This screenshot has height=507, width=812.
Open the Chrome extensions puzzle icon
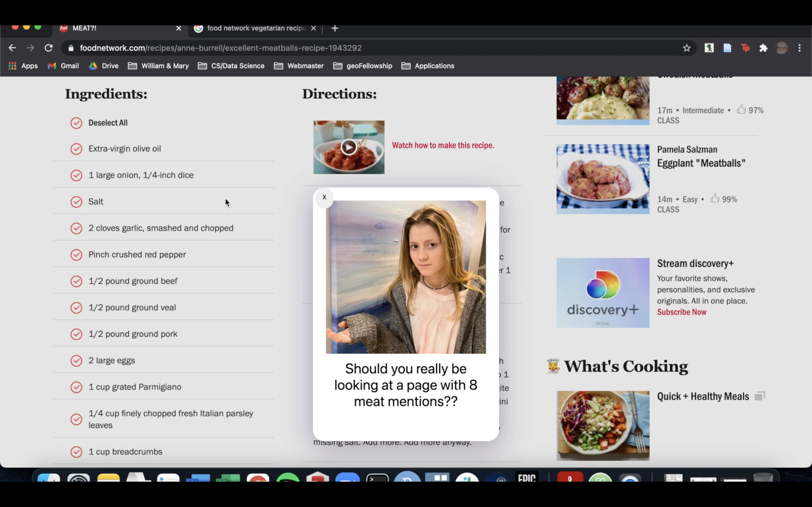[x=763, y=48]
